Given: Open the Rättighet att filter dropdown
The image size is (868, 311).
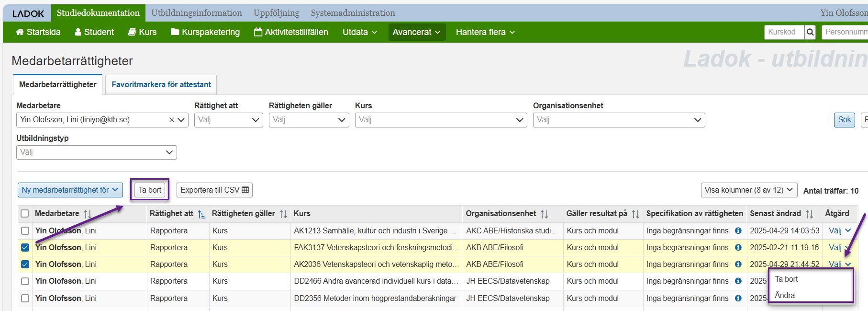Looking at the screenshot, I should (x=228, y=120).
